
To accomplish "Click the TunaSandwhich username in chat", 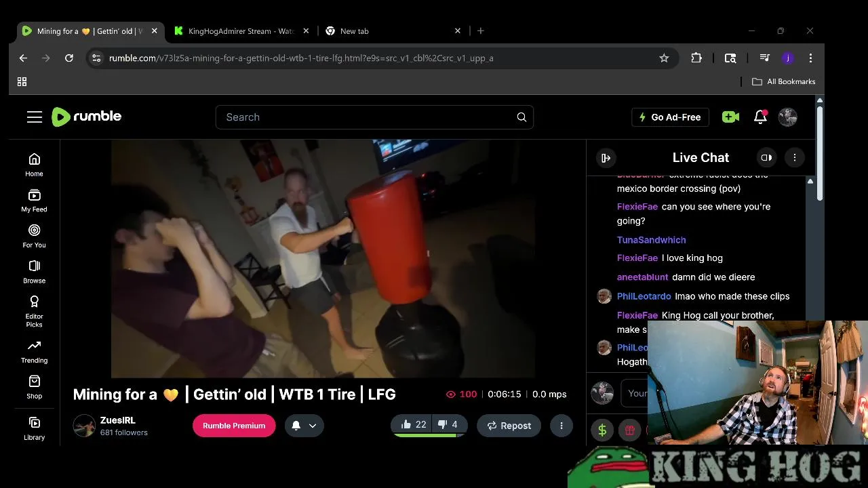I will point(651,240).
